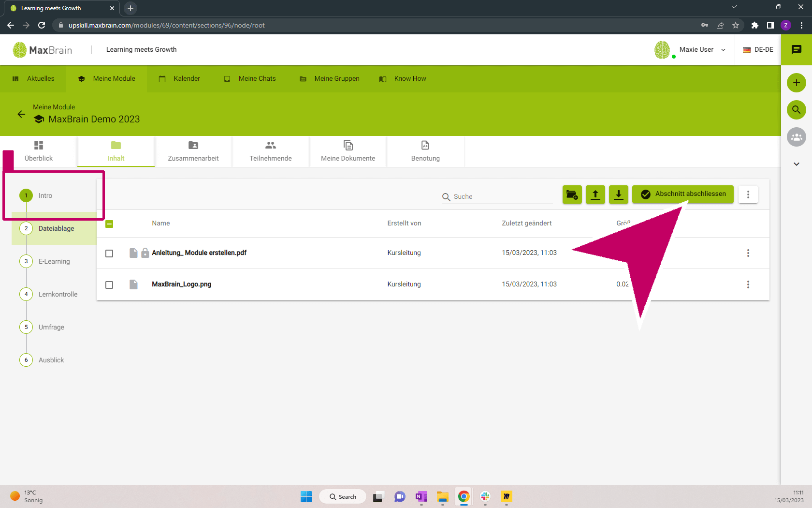Open the Know How menu item
This screenshot has width=812, height=508.
point(403,79)
